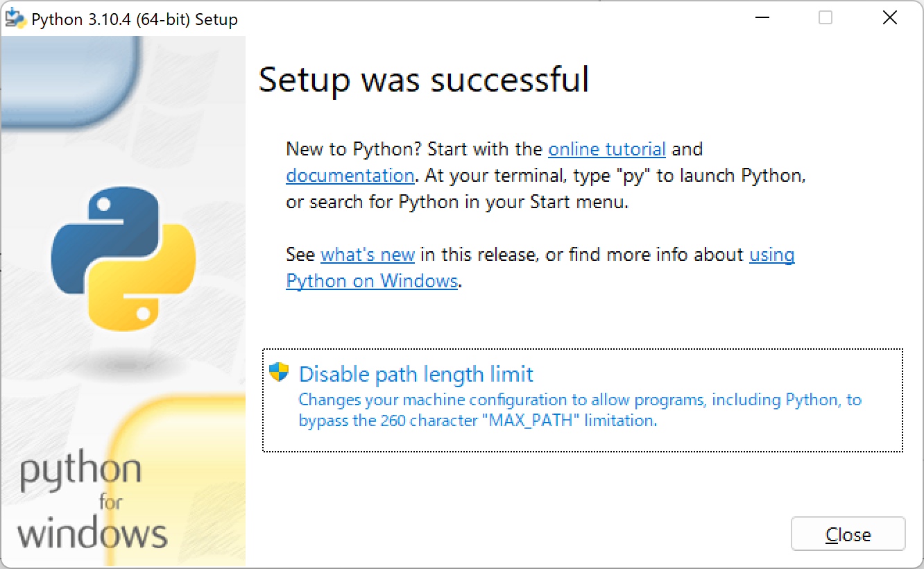Click the Close button to finish setup

point(848,534)
